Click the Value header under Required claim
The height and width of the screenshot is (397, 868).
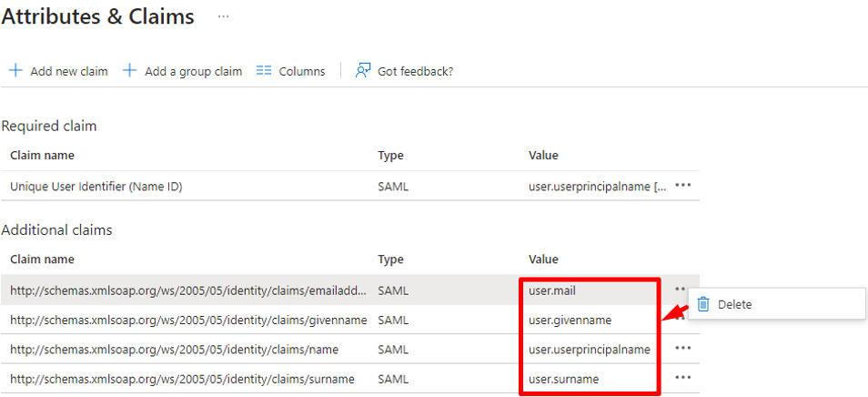pos(543,156)
